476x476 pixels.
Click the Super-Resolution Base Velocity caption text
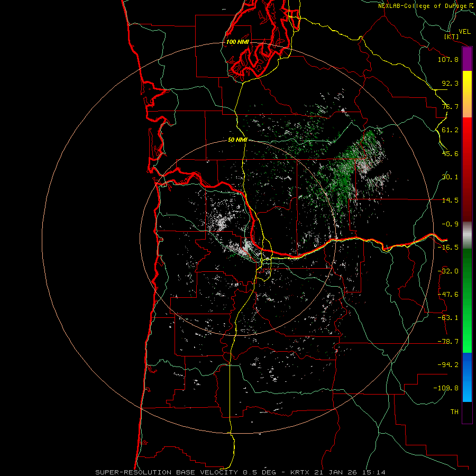[x=241, y=472]
